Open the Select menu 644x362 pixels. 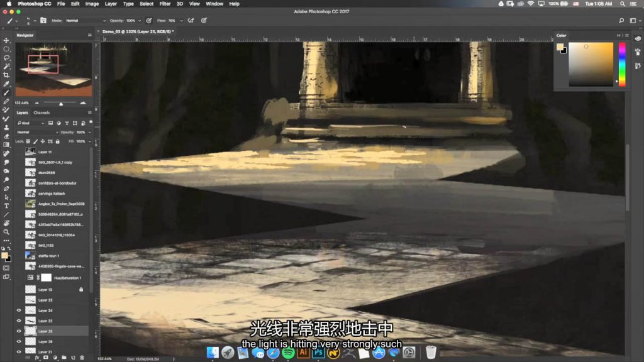point(146,4)
